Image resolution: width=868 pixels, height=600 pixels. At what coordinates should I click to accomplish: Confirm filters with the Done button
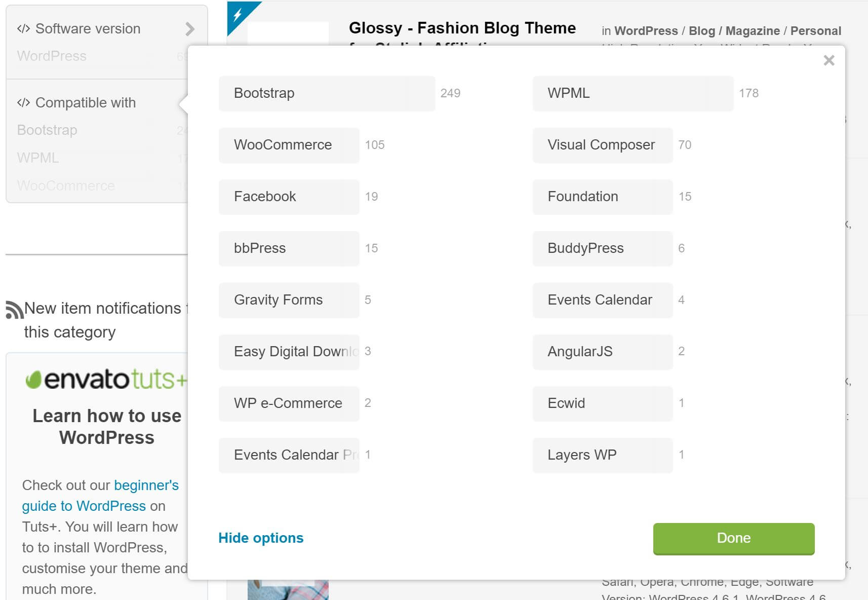point(734,539)
